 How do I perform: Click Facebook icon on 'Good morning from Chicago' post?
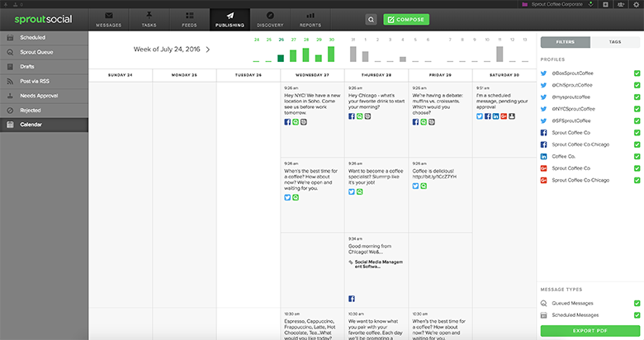pos(352,299)
